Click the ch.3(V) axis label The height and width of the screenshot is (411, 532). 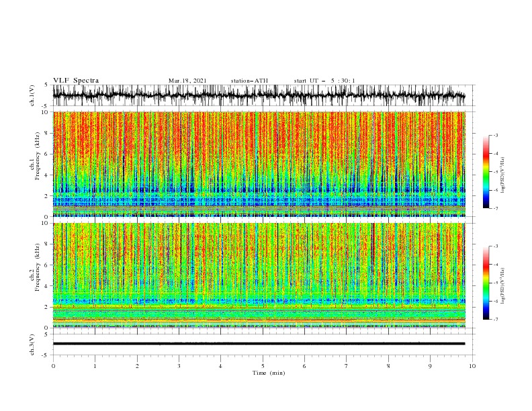click(x=32, y=345)
